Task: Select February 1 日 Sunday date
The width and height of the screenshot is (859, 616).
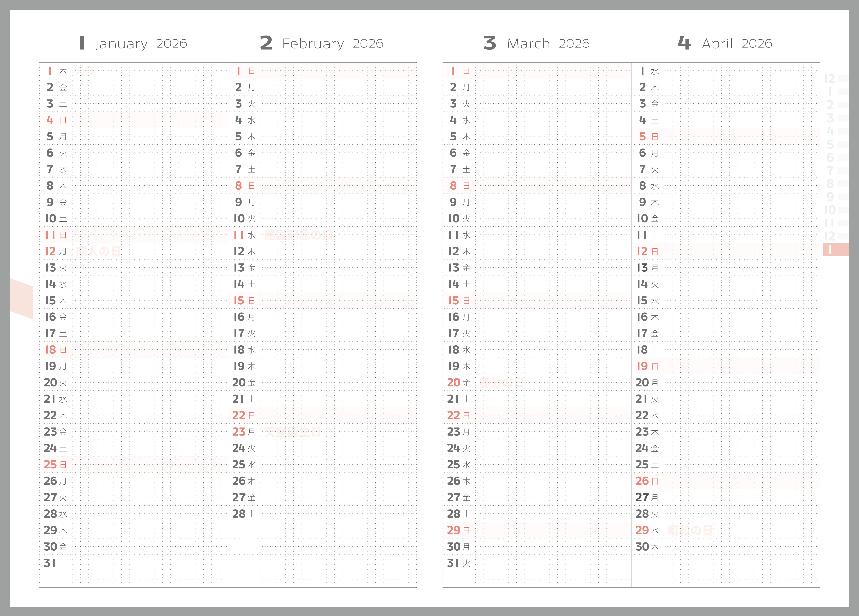Action: pyautogui.click(x=246, y=71)
